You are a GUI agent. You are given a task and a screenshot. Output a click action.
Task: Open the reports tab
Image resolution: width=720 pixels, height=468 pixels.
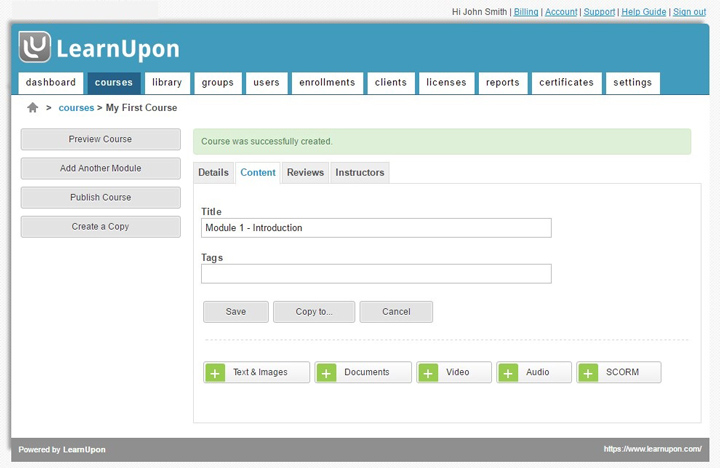[x=503, y=83]
